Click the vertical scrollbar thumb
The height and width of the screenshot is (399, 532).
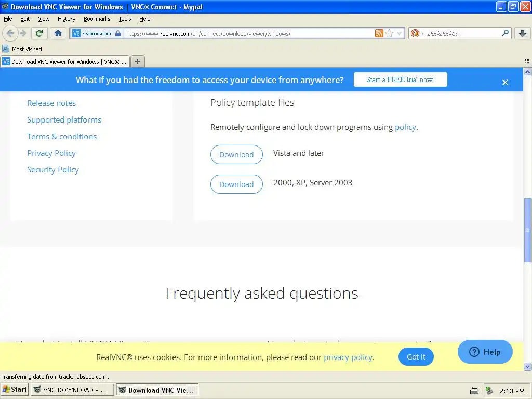click(527, 230)
